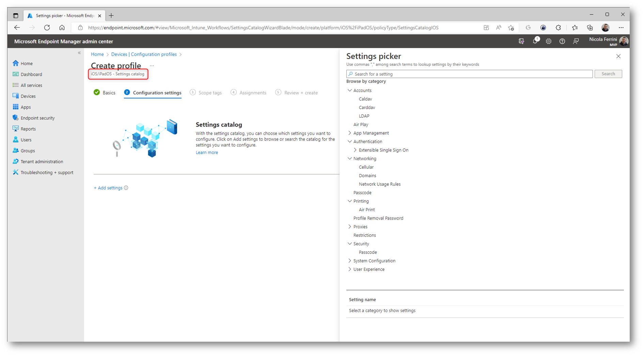Open the help question mark icon
The height and width of the screenshot is (356, 644).
coord(562,41)
